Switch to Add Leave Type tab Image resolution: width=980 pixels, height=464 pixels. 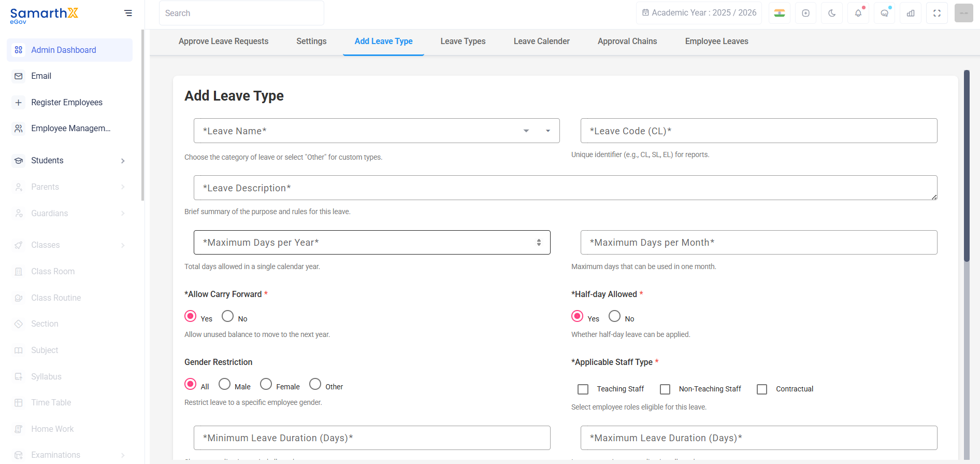point(384,41)
